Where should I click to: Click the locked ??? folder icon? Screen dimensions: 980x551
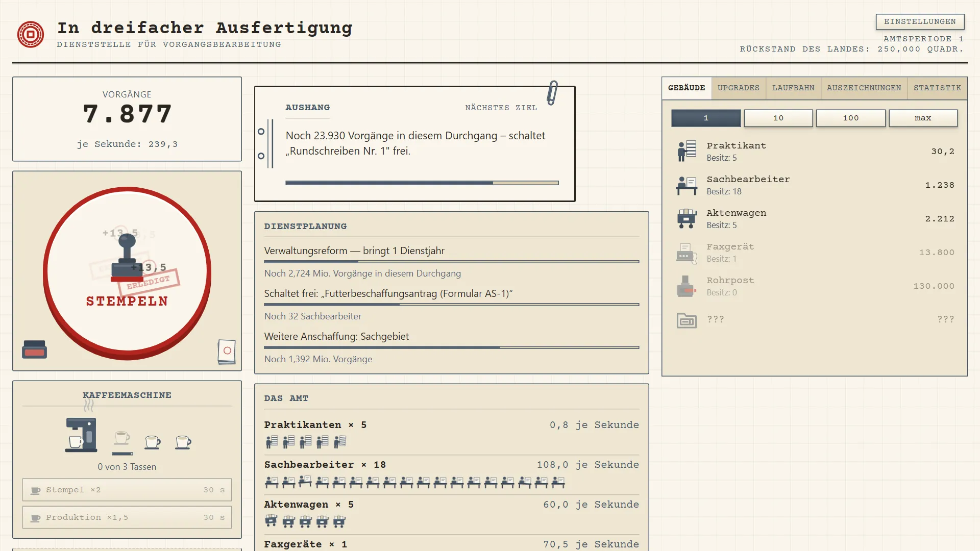[x=687, y=320]
